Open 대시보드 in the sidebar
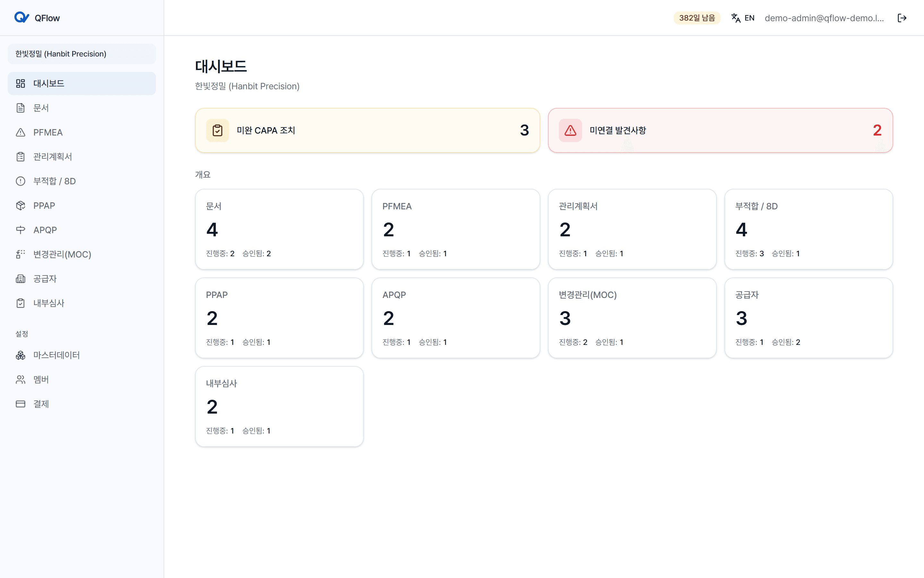Screen dimensions: 924x578 pos(82,83)
